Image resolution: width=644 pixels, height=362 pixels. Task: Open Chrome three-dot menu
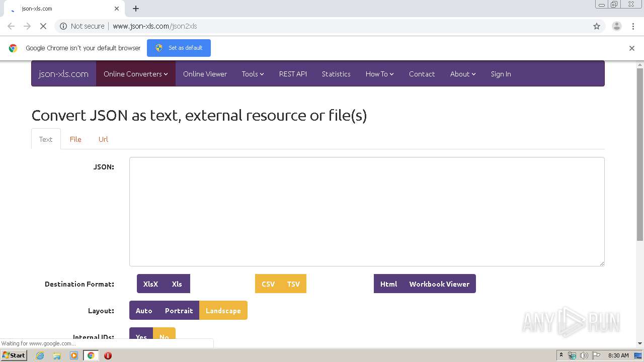click(633, 26)
